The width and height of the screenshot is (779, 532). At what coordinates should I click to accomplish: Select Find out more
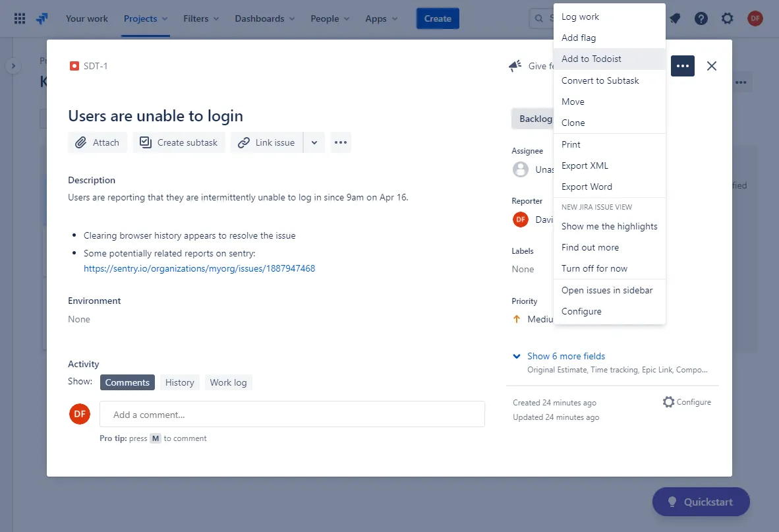610,247
